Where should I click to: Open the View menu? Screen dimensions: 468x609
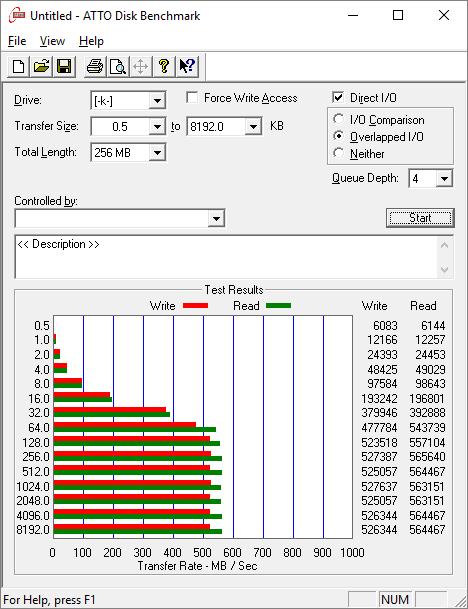pyautogui.click(x=52, y=41)
